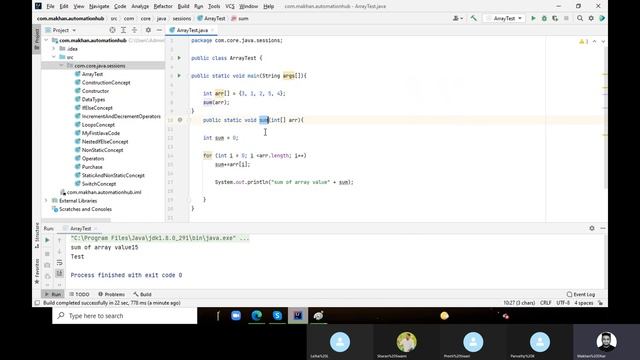
Task: Select LoopsConcept class in tree
Action: (x=98, y=124)
